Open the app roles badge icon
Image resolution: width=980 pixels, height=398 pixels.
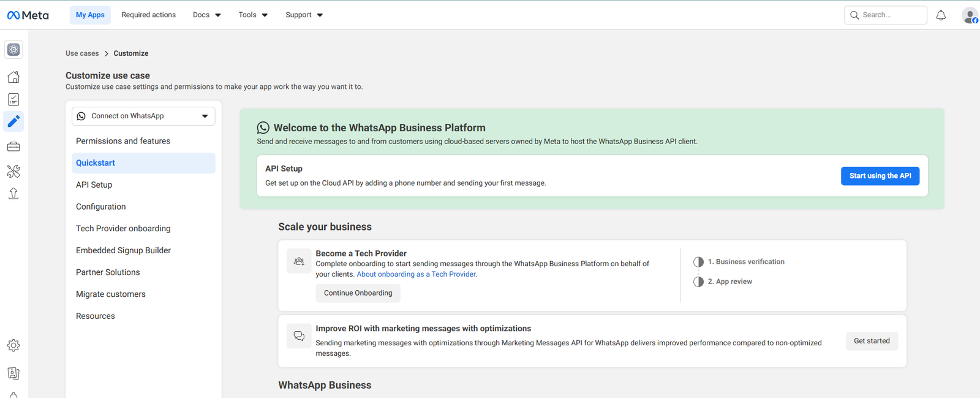[13, 373]
